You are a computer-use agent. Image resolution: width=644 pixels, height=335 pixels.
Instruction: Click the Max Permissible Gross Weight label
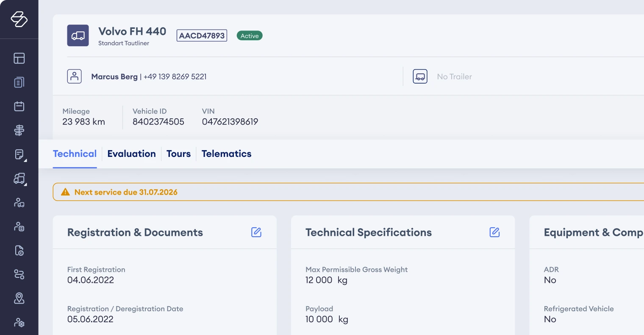357,270
